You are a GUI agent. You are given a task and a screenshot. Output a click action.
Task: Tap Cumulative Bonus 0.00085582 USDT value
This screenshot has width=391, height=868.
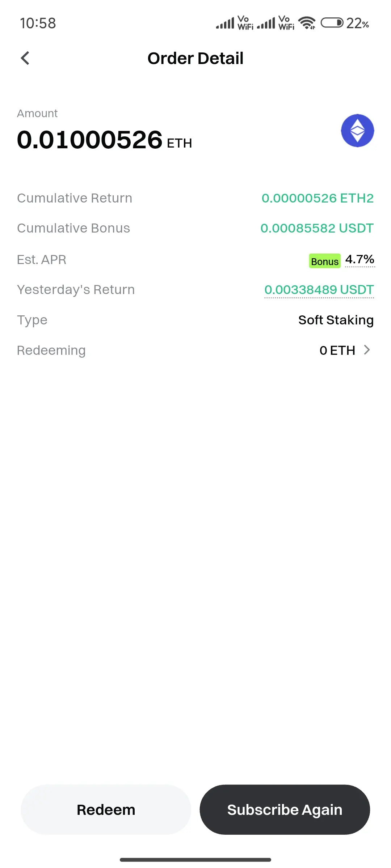point(317,228)
